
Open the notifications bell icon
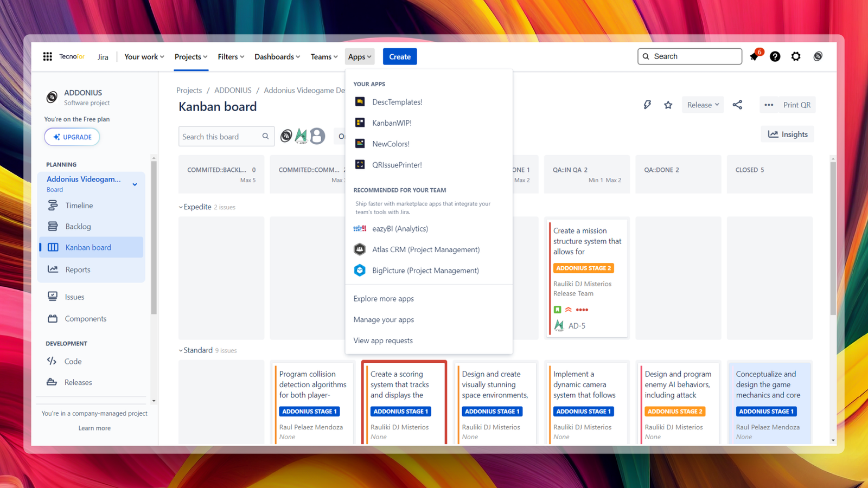click(x=755, y=56)
